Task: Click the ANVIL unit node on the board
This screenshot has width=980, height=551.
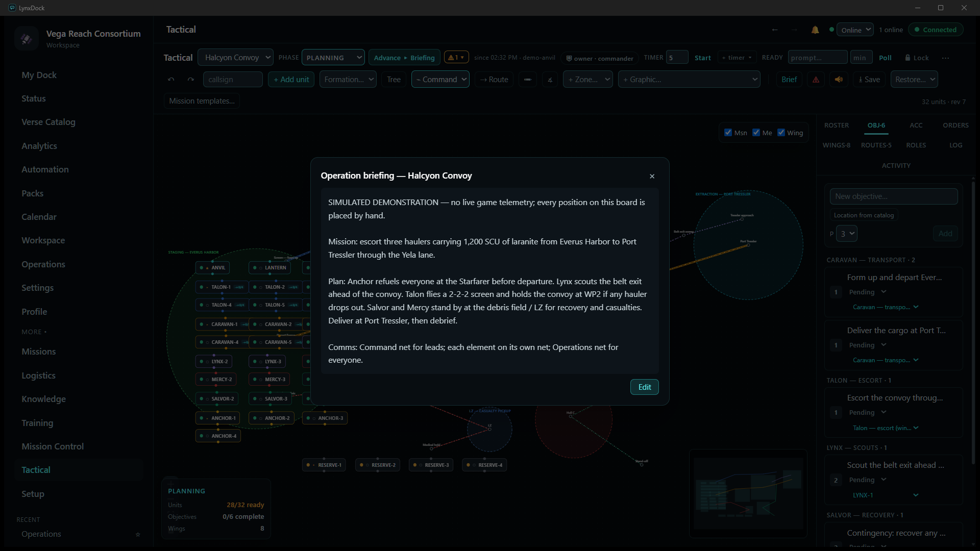Action: click(213, 268)
